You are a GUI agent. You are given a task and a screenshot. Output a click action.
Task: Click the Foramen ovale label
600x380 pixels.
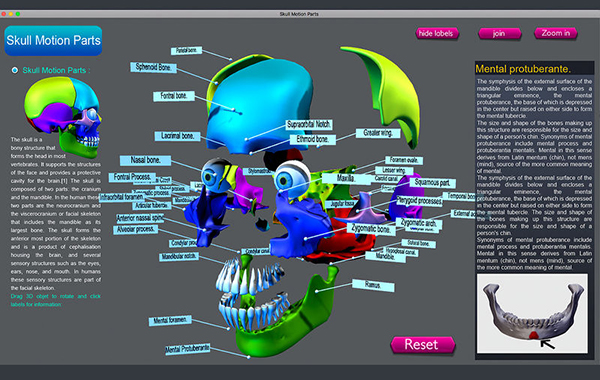pyautogui.click(x=404, y=160)
